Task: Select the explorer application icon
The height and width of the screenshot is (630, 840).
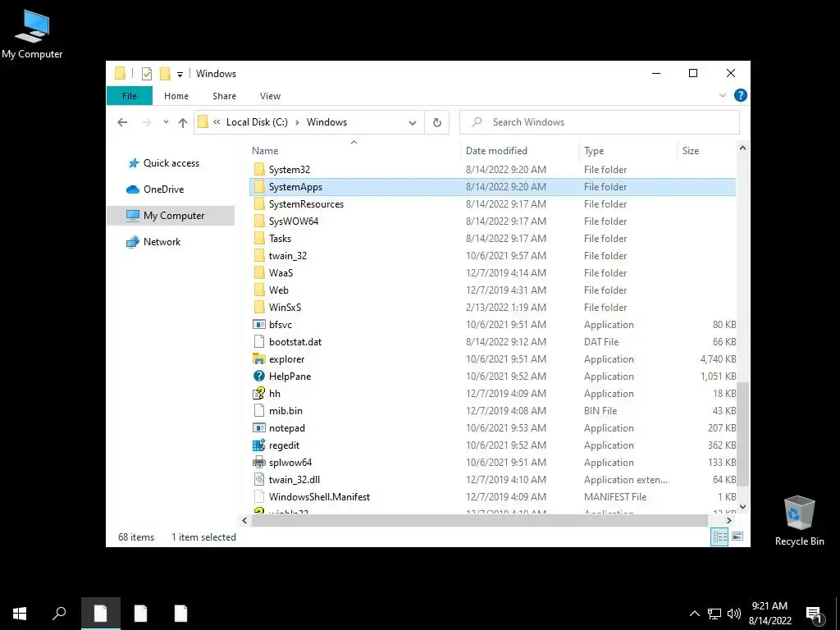Action: coord(258,359)
